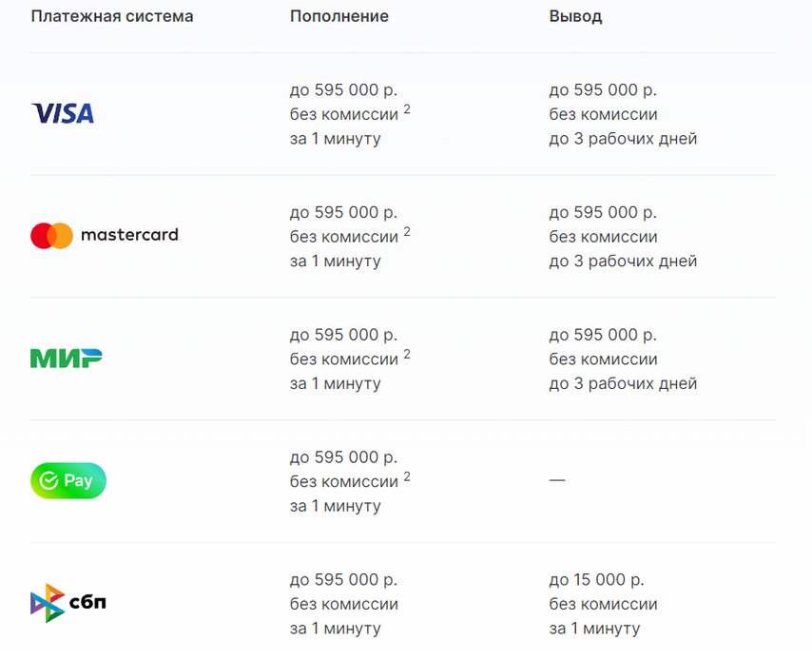This screenshot has height=659, width=812.
Task: Click footnote 2 in the SberPay deposit cell
Action: (407, 477)
